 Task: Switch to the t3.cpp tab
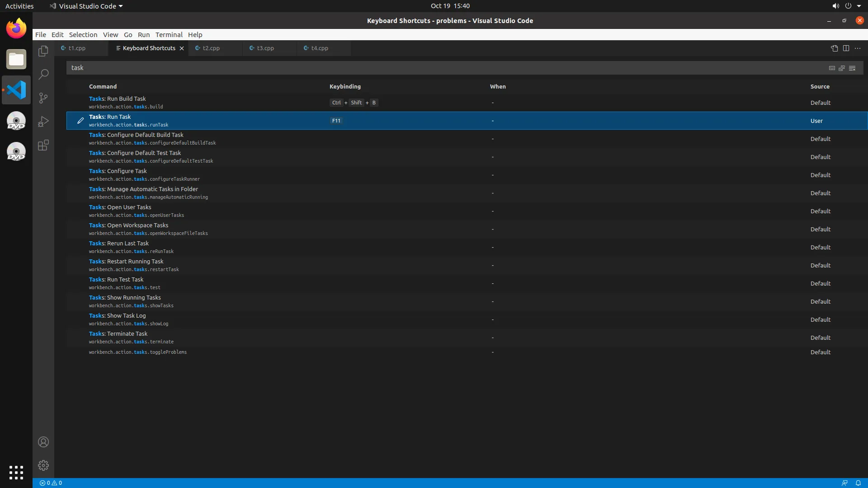270,48
